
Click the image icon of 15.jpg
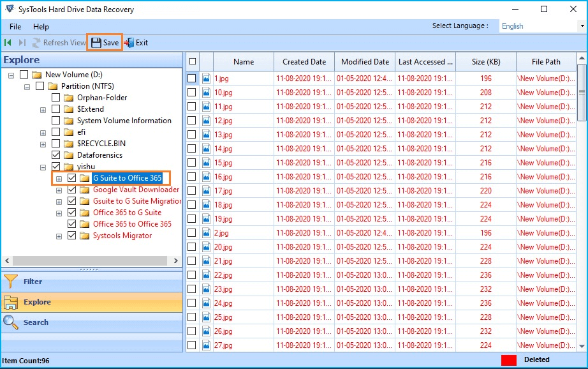[206, 163]
